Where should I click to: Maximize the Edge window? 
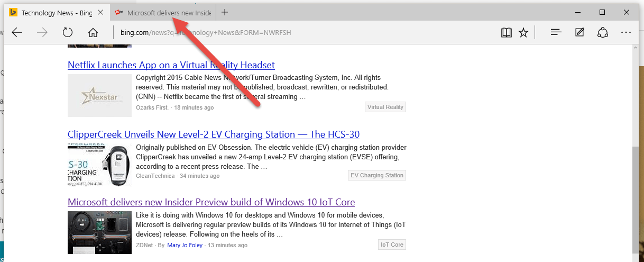(602, 12)
